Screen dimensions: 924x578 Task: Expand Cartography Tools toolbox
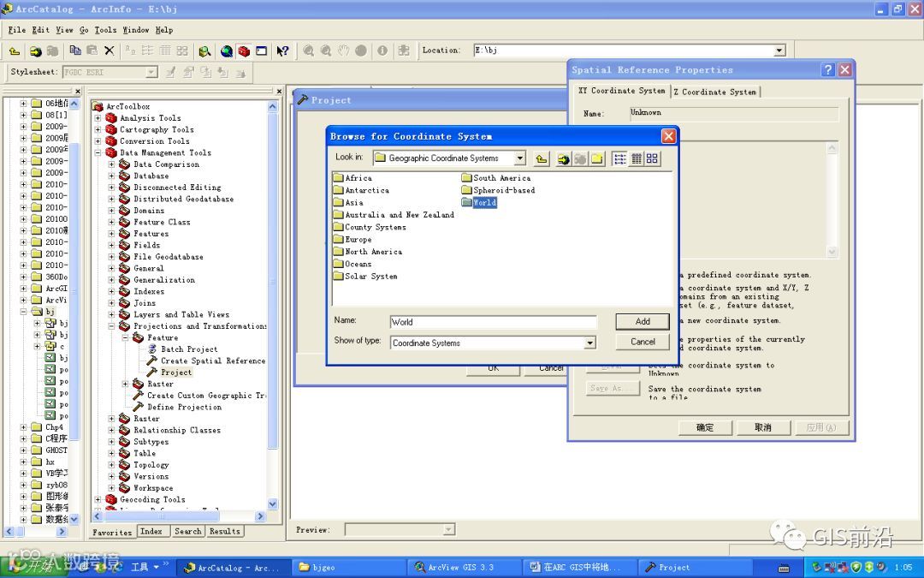[x=98, y=129]
